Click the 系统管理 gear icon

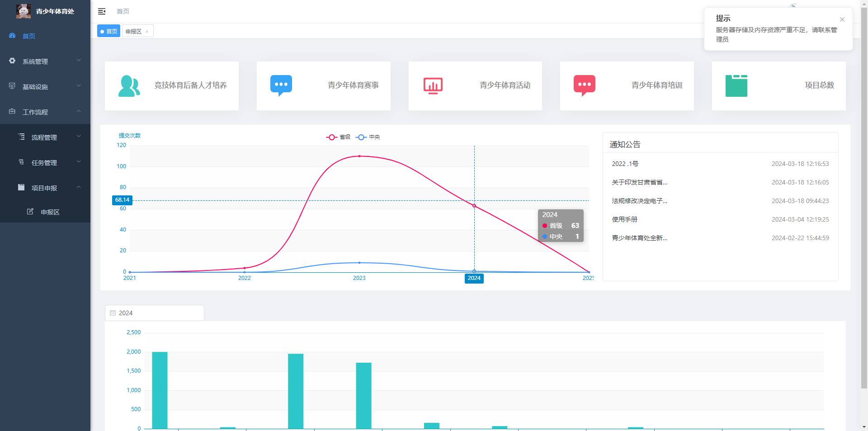12,61
